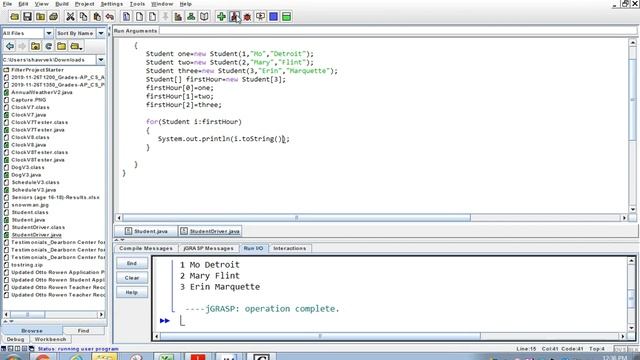This screenshot has width=640, height=360.
Task: Click the 'Status: running user program' text
Action: coord(78,349)
